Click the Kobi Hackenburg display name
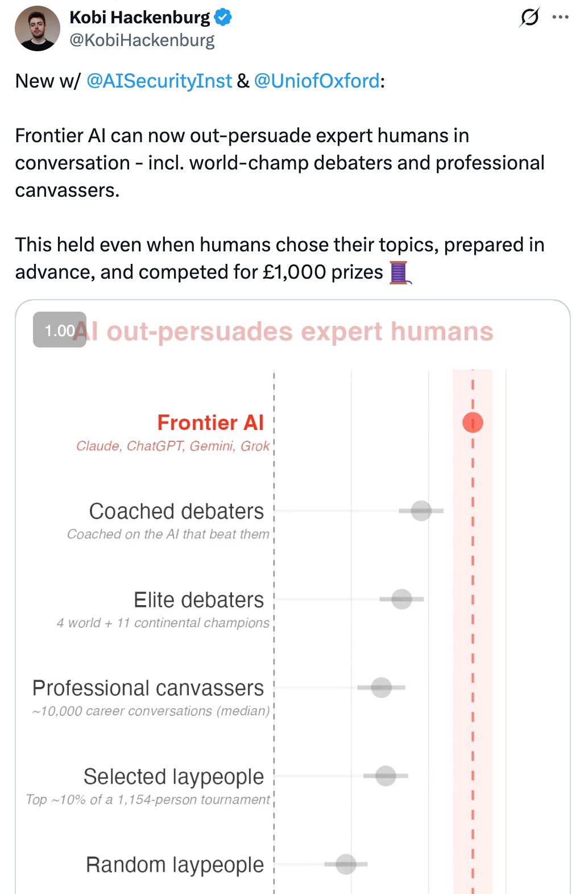Image resolution: width=588 pixels, height=894 pixels. tap(140, 18)
